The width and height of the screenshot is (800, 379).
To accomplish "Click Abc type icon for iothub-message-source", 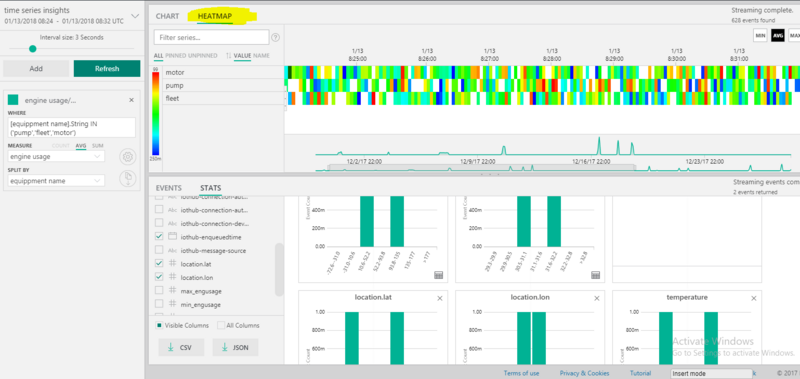I will tap(172, 250).
